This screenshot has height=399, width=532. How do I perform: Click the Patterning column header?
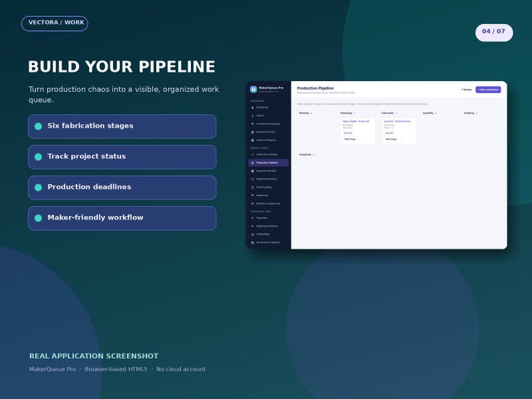[348, 113]
